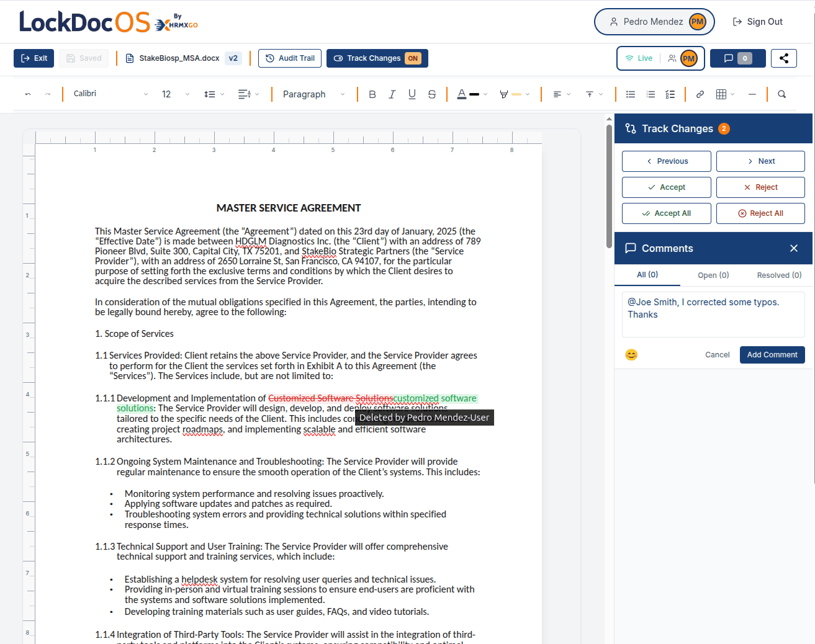Expand the vertical alignment dropdown
Viewport: 815px width, 644px height.
pyautogui.click(x=594, y=94)
